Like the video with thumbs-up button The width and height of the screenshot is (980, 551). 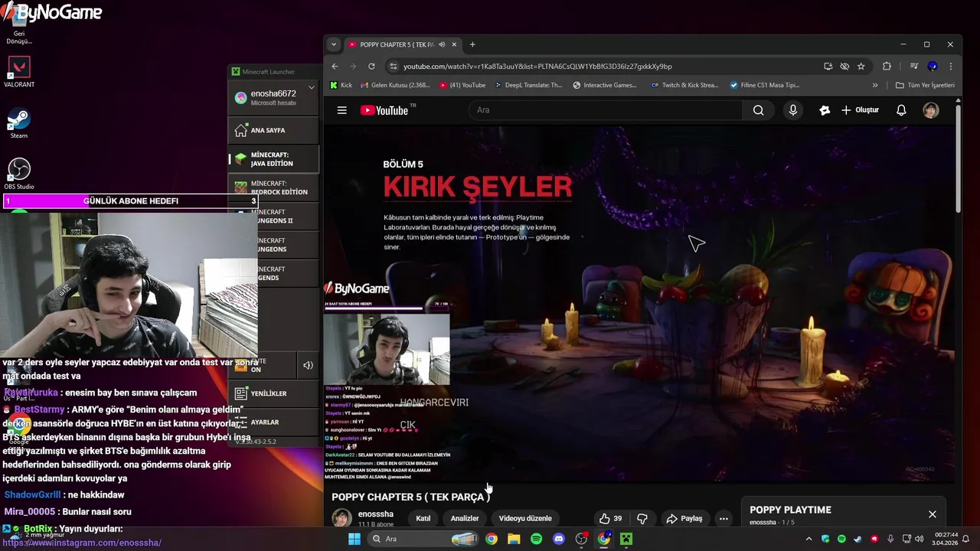(x=610, y=518)
